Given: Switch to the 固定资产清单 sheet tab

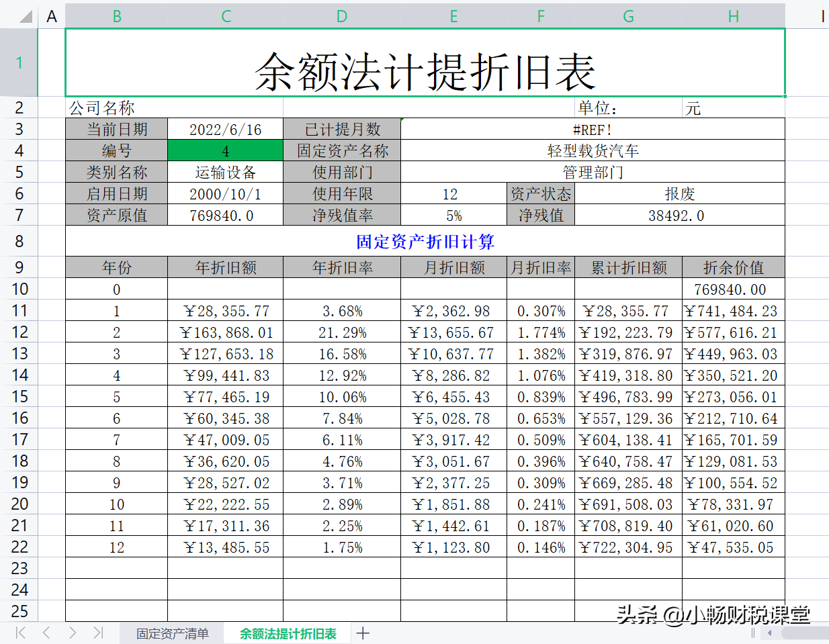Looking at the screenshot, I should coord(172,633).
